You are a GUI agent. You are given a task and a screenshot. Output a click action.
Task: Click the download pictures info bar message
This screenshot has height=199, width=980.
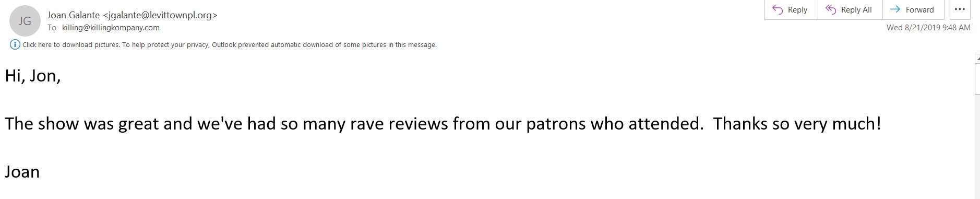tap(230, 45)
